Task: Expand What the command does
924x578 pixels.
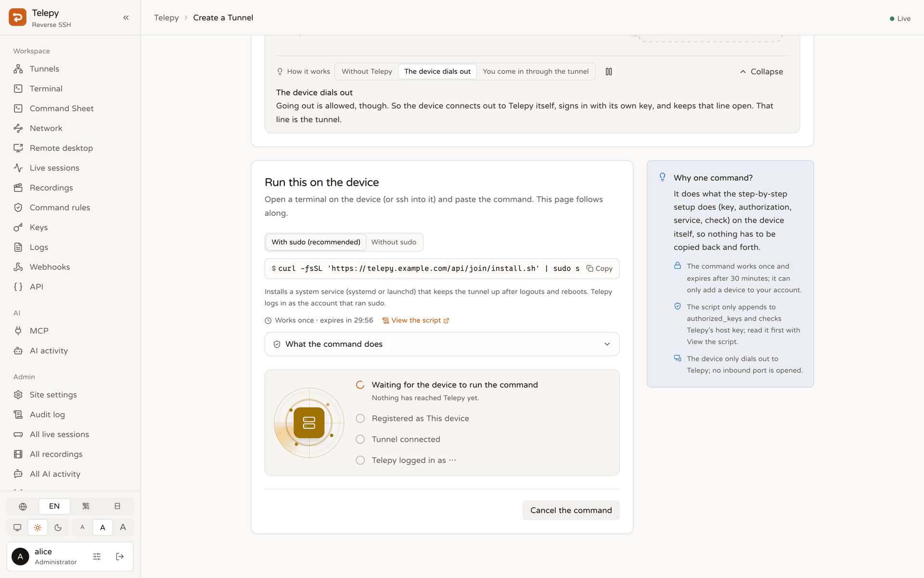Action: [x=442, y=344]
